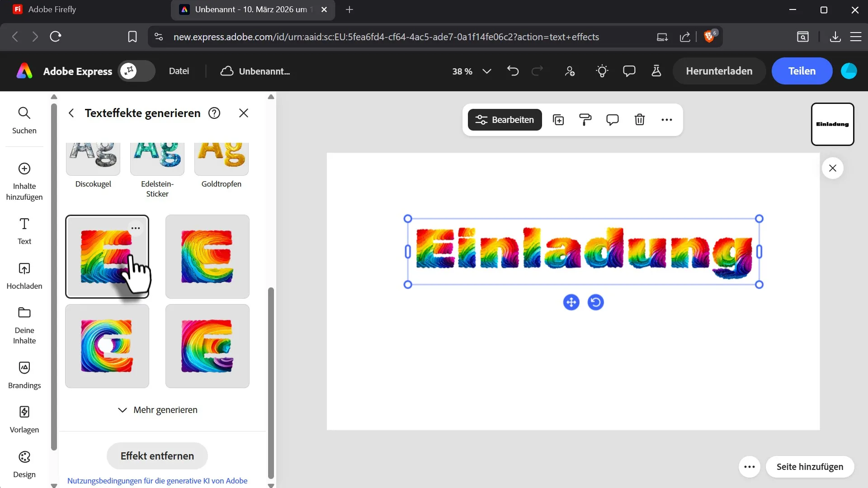
Task: Close the Texteffekte generieren panel
Action: 244,113
